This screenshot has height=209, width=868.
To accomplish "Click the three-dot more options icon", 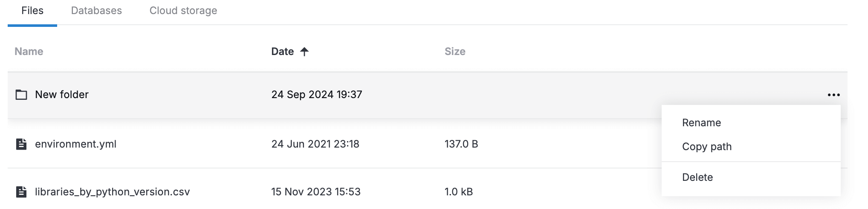I will [x=833, y=95].
